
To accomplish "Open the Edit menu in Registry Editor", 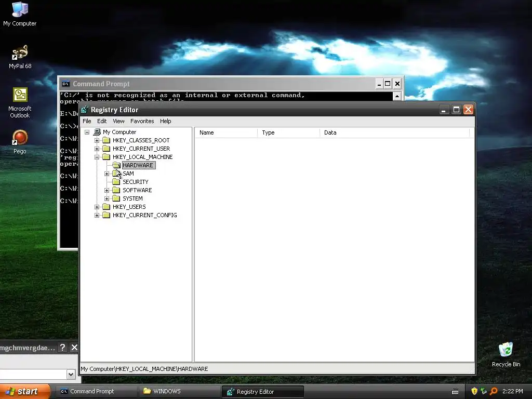I will click(x=102, y=121).
